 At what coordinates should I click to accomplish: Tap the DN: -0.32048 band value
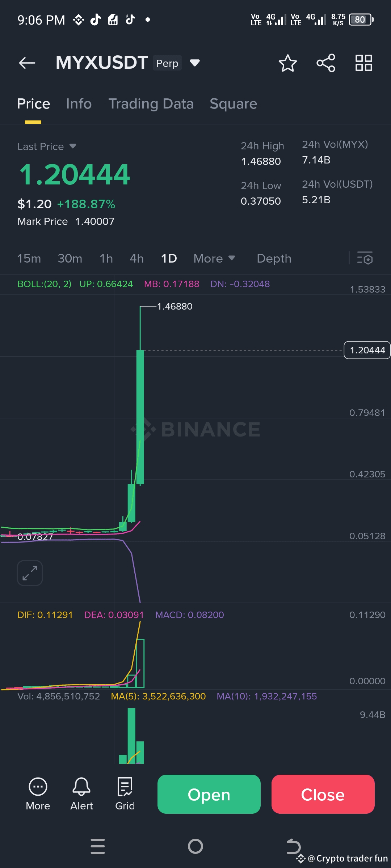(x=240, y=284)
